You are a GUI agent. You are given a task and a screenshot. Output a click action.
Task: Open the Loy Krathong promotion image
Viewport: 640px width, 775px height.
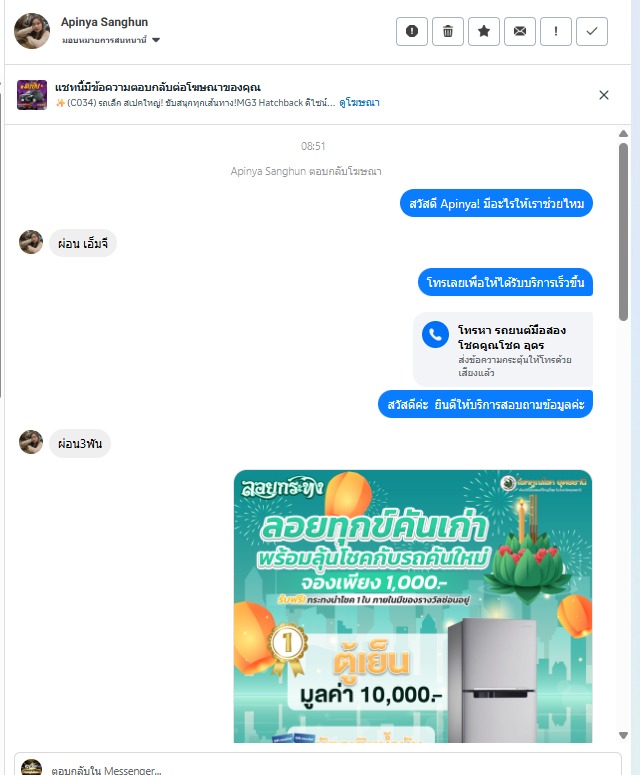pyautogui.click(x=413, y=606)
